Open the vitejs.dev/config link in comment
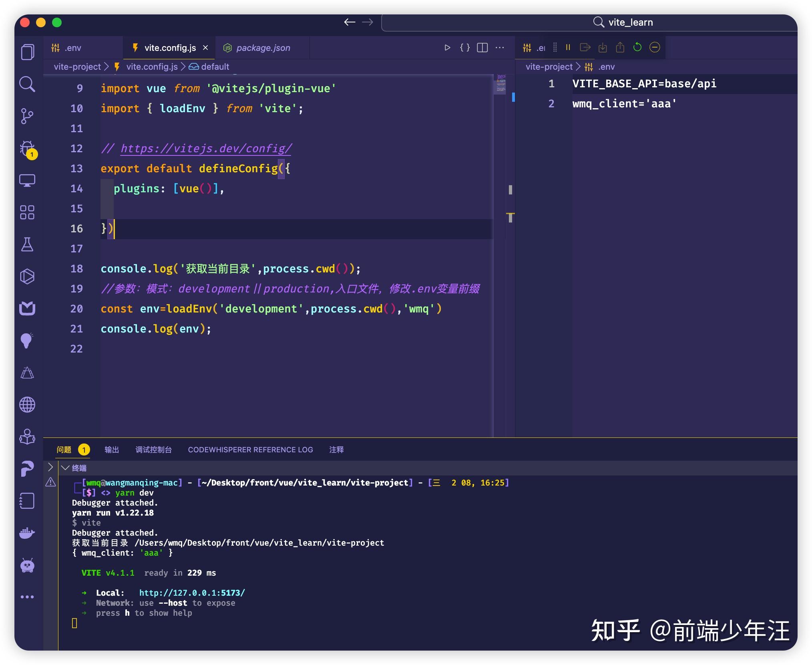Screen dimensions: 812x665 coord(206,149)
